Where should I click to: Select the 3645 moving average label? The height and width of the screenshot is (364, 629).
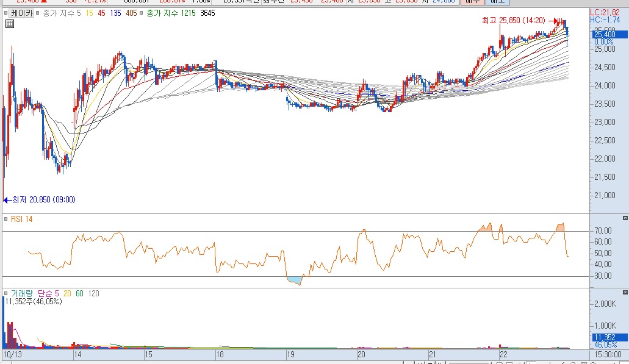(207, 13)
